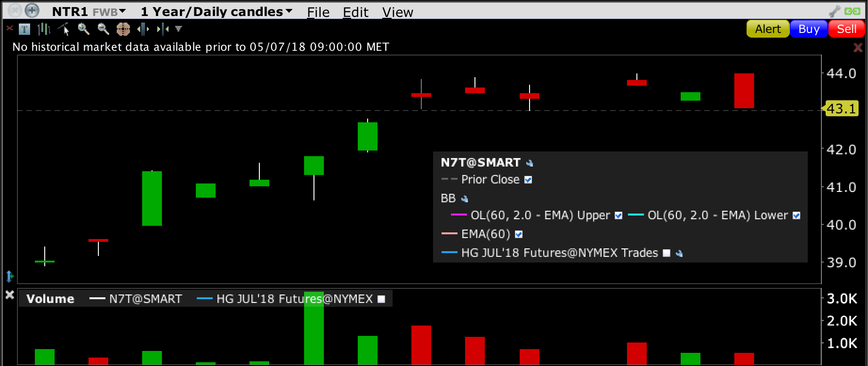Click magenta Upper band color line

coord(458,215)
